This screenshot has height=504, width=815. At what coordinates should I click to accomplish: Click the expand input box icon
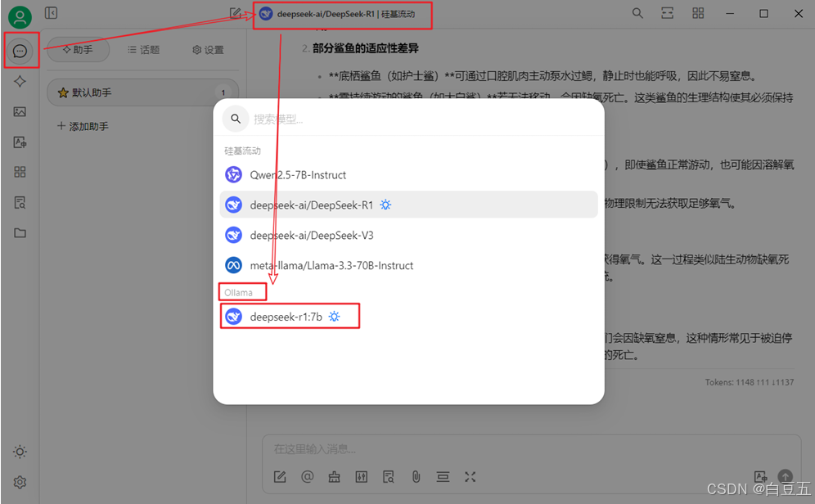pyautogui.click(x=470, y=477)
